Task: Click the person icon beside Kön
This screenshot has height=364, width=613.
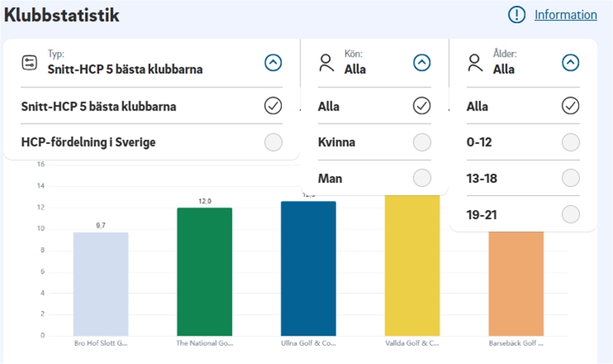Action: coord(326,63)
